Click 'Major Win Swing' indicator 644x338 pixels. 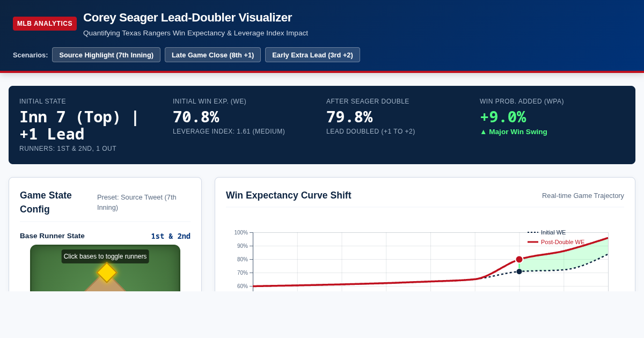point(514,132)
